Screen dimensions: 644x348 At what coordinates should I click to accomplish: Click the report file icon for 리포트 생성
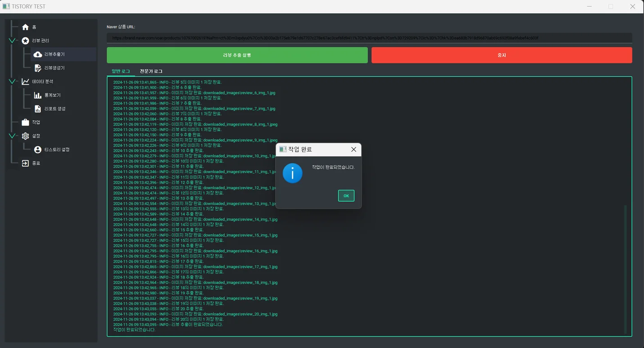38,109
